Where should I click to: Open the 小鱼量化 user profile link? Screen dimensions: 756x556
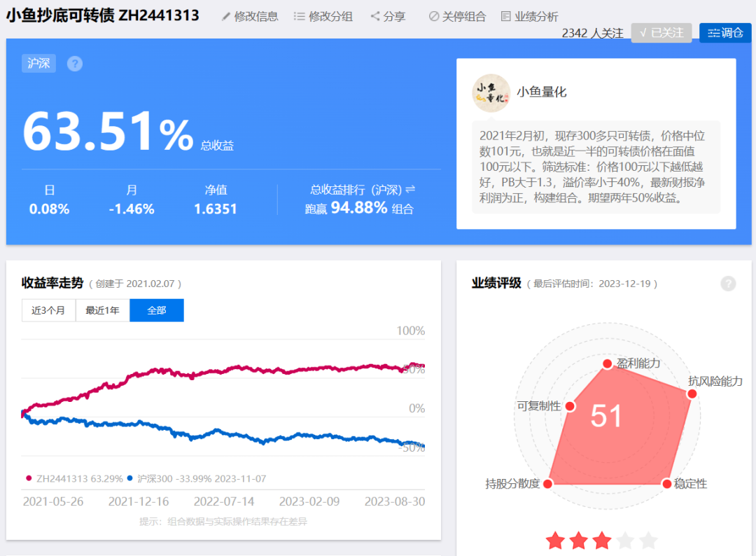pos(541,92)
